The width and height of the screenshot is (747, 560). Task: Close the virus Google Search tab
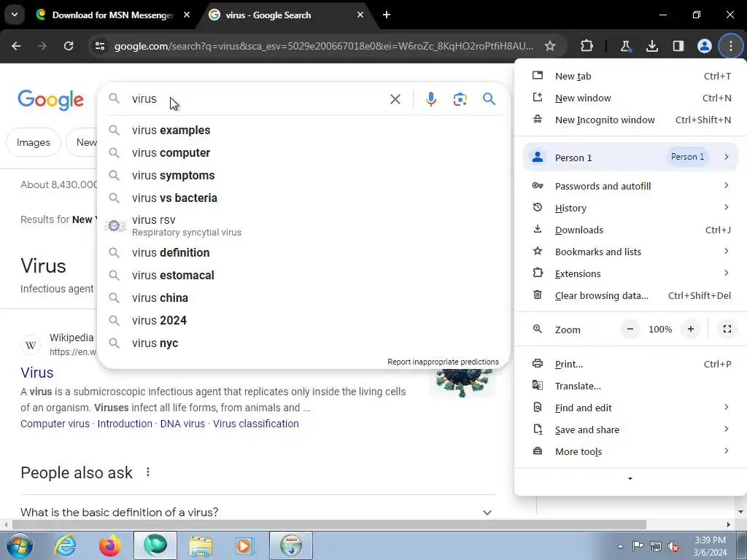pos(360,15)
